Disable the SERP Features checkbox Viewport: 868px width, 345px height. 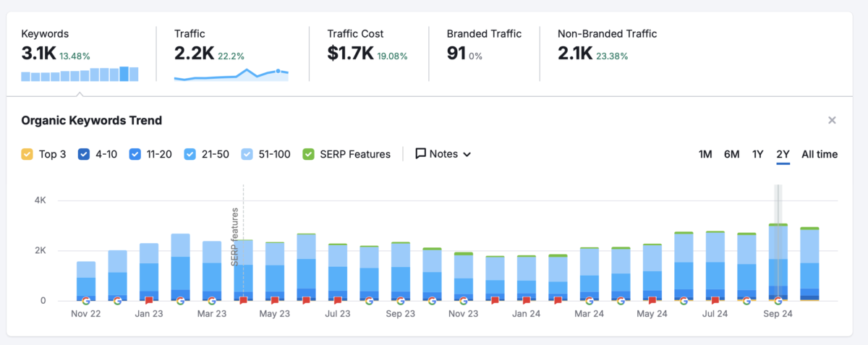pos(309,154)
